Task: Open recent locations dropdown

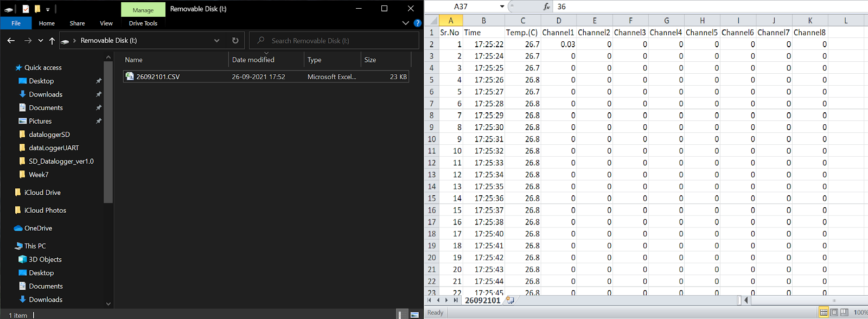Action: tap(41, 41)
